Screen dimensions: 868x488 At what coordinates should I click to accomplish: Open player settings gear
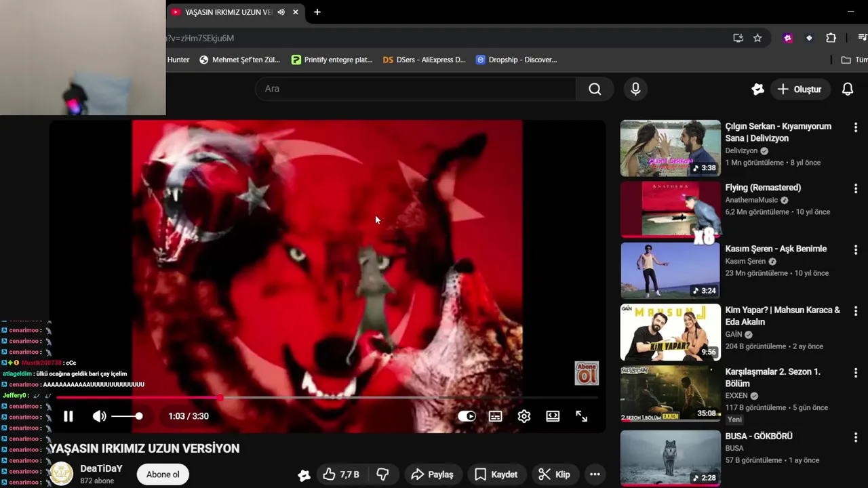tap(524, 416)
